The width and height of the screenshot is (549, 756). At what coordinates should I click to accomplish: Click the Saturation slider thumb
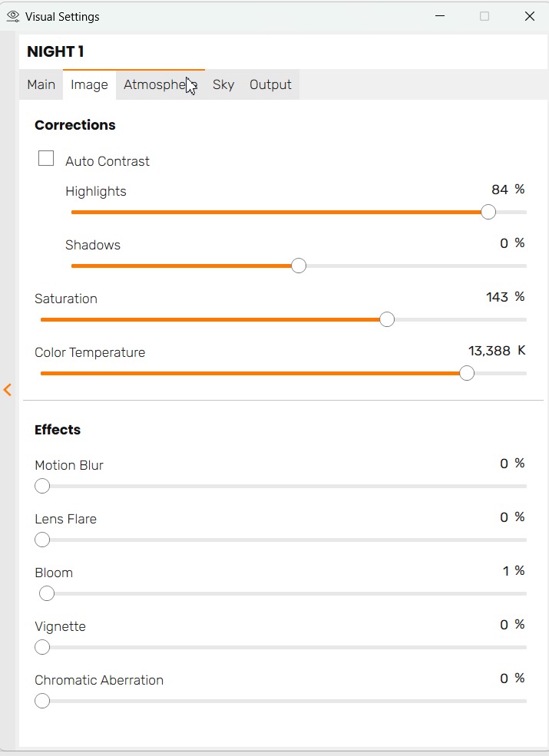click(387, 319)
